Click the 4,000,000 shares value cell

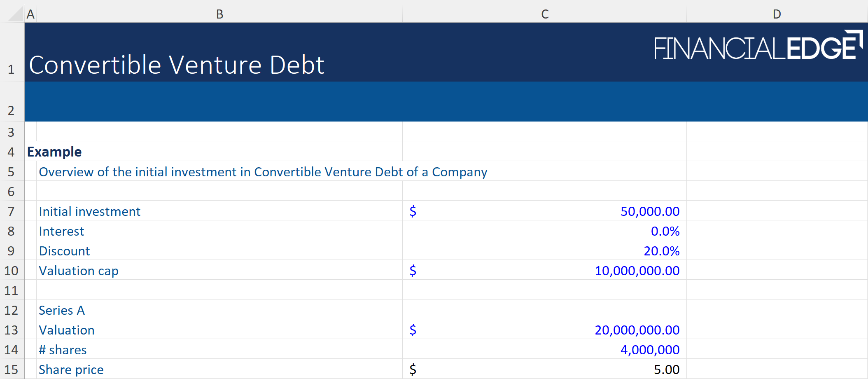649,350
